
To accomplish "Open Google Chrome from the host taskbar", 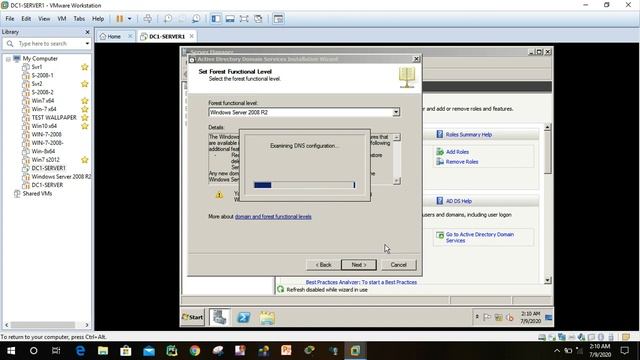I will click(195, 351).
